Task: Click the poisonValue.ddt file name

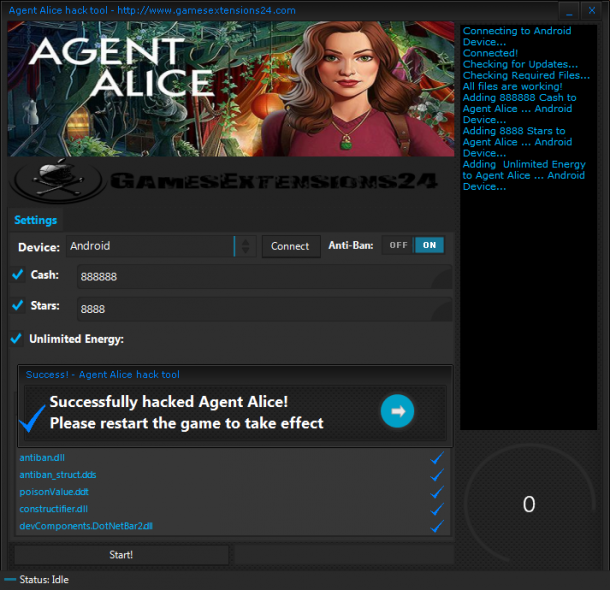Action: 54,492
